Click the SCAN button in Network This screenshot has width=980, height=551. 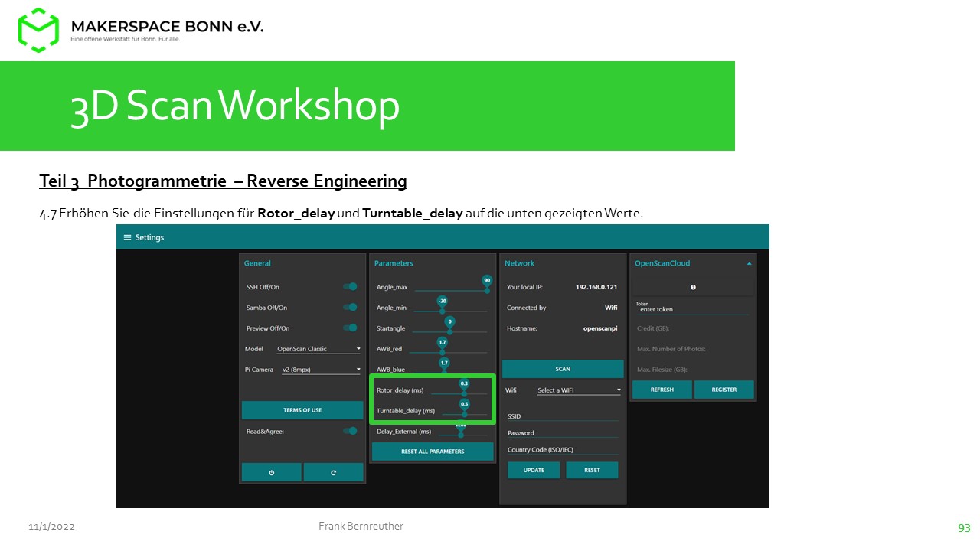pyautogui.click(x=563, y=369)
